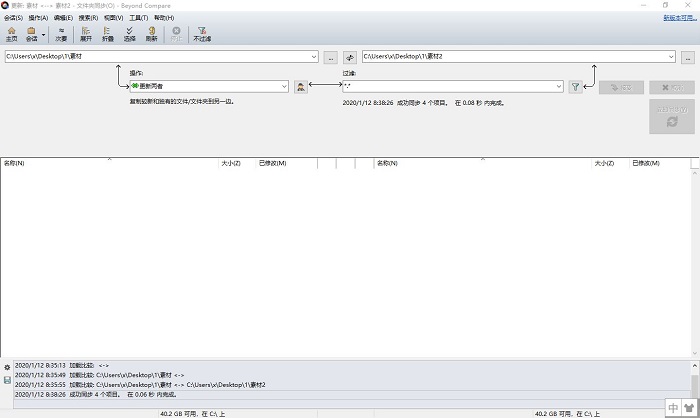Click the 选择 select toolbar icon
This screenshot has height=418, width=700.
click(129, 34)
